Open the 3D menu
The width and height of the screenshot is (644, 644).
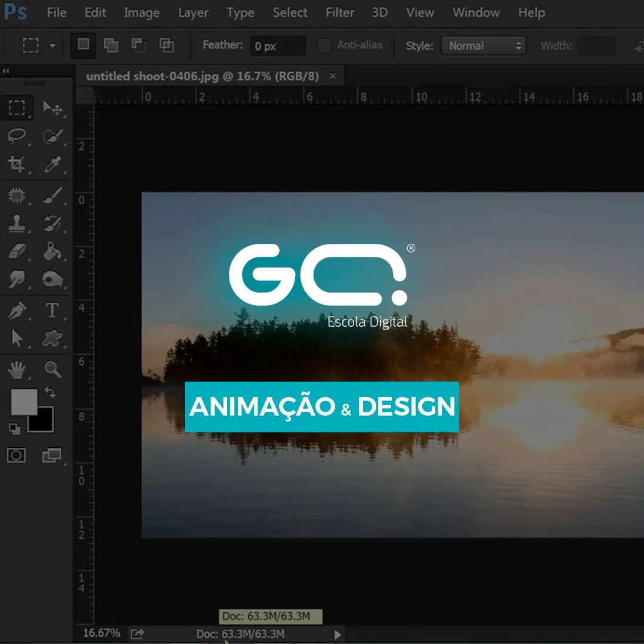pos(380,13)
